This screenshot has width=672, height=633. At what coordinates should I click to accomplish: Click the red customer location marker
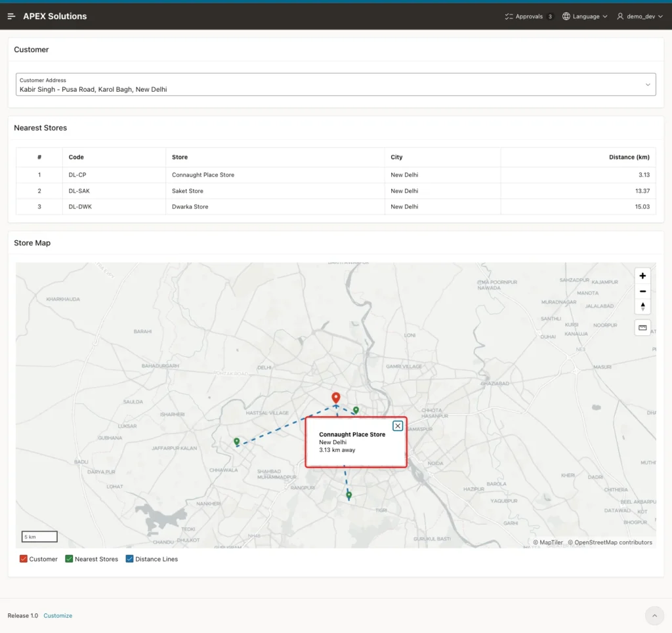pyautogui.click(x=336, y=398)
